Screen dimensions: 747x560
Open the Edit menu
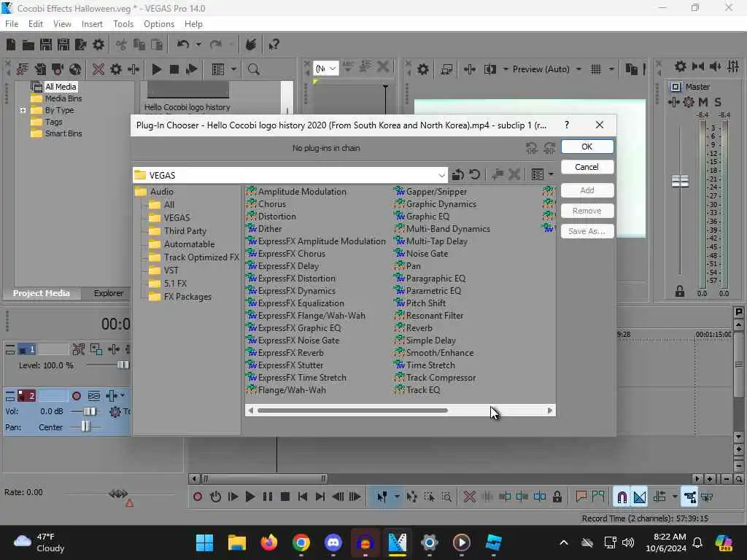[x=35, y=24]
